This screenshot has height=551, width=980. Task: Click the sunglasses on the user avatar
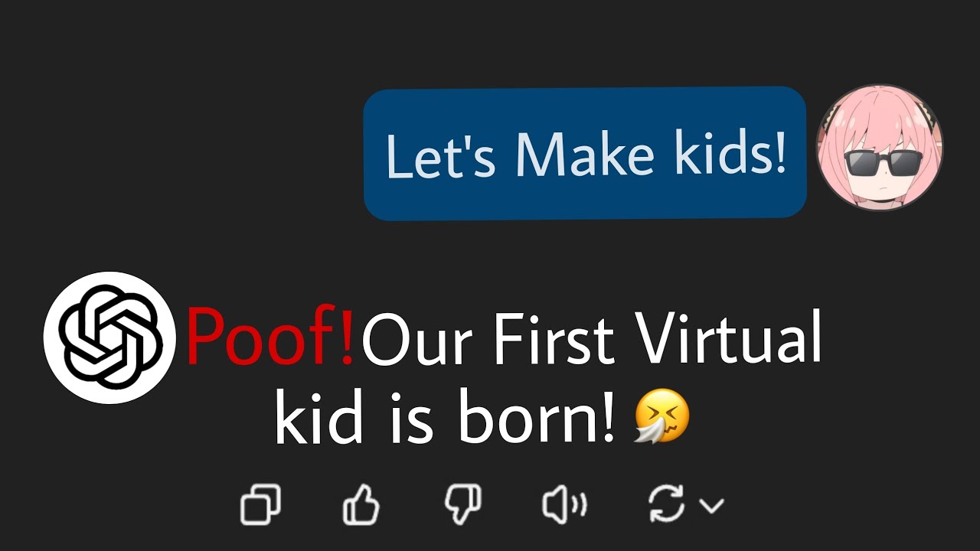tap(883, 163)
